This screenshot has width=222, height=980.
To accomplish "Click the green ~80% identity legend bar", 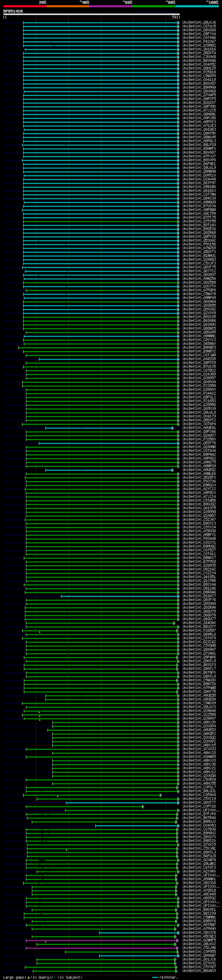I will (154, 6).
